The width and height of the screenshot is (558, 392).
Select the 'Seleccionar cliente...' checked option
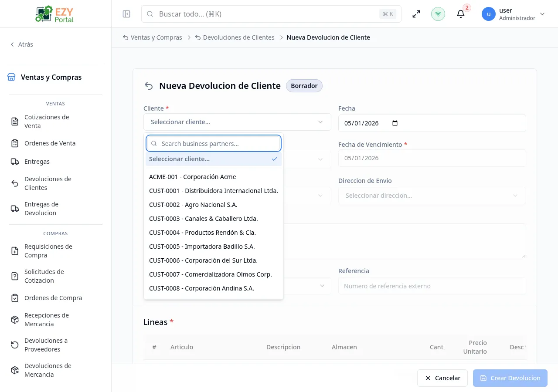214,159
